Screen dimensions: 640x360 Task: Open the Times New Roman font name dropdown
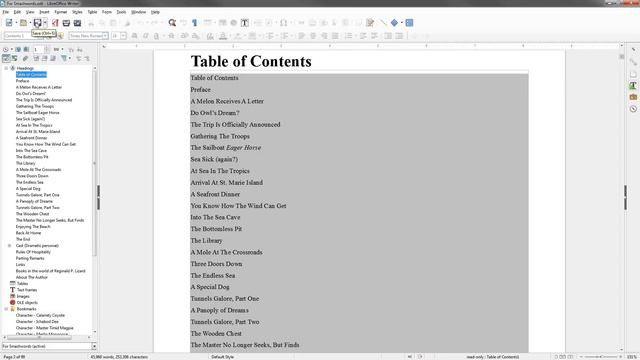105,36
